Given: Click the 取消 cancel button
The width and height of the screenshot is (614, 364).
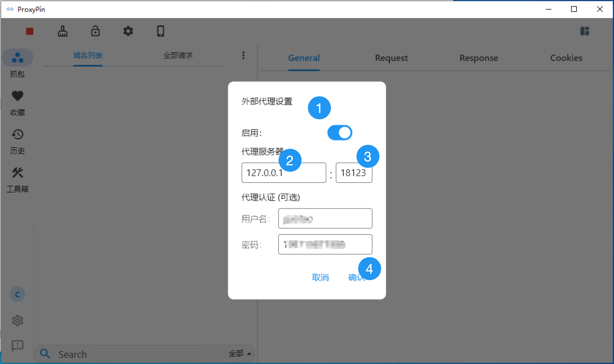Looking at the screenshot, I should point(320,277).
